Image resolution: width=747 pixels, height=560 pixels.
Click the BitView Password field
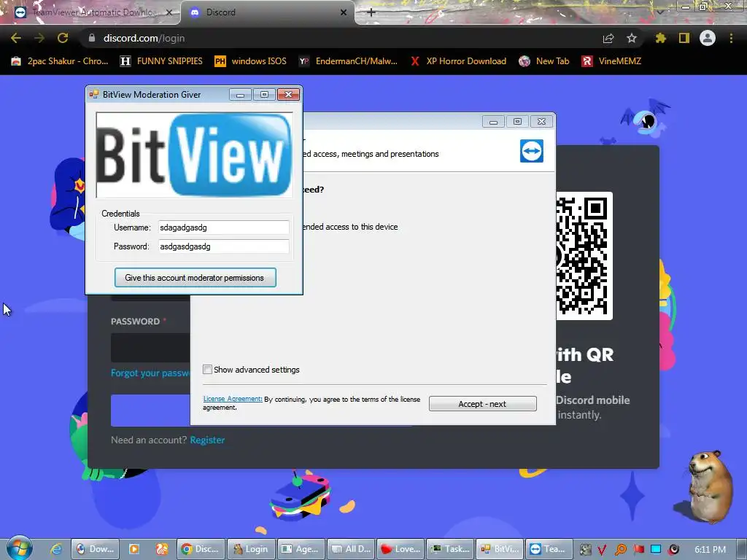coord(223,246)
